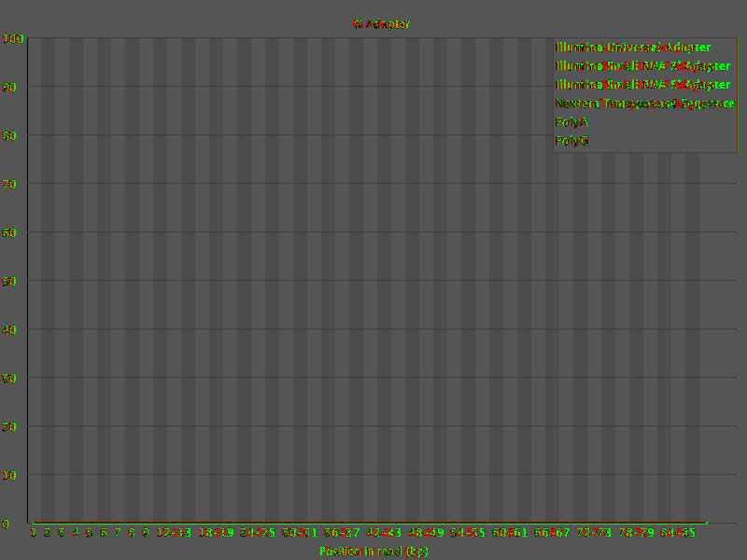The height and width of the screenshot is (560, 747).
Task: Click the '18-19' x-axis position label
Action: 216,532
